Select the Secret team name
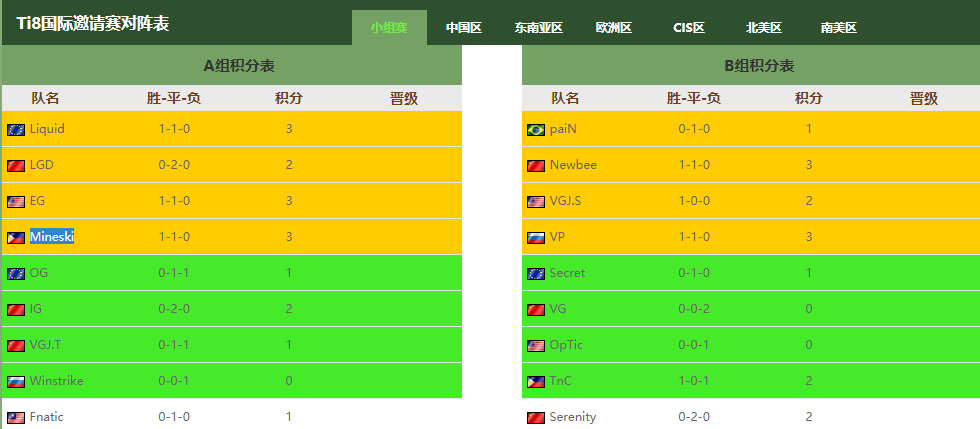The width and height of the screenshot is (980, 429). [x=568, y=273]
